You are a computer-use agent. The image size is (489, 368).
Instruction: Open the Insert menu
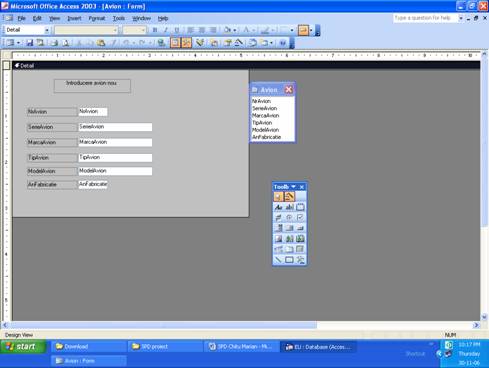pos(74,18)
